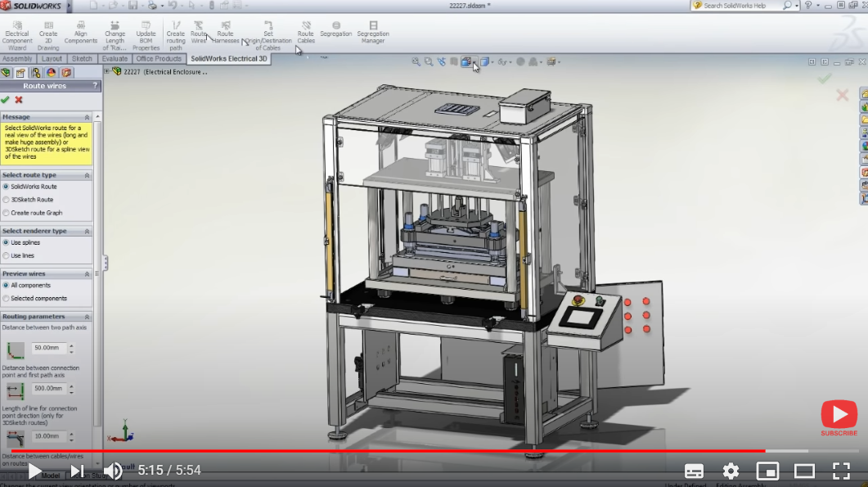The image size is (868, 487).
Task: Switch to the Office Products tab
Action: 159,59
